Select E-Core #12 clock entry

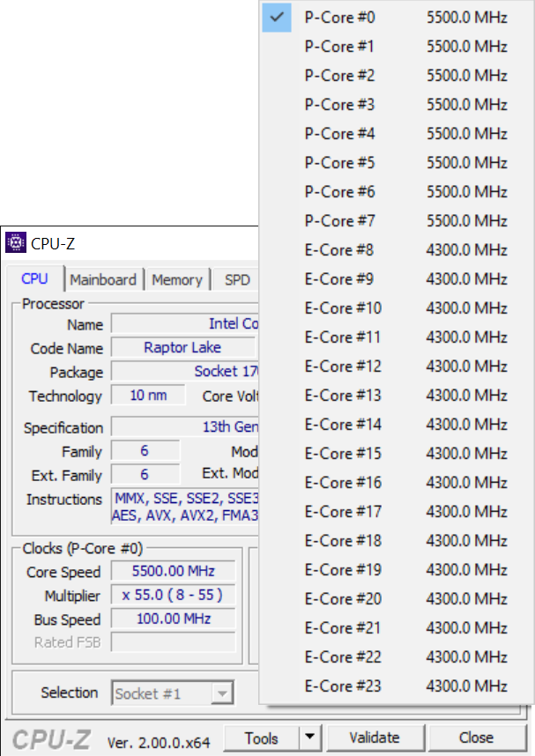coord(396,367)
